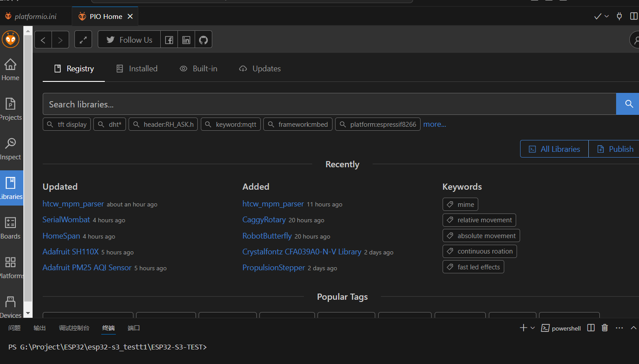
Task: Close the PIO Home tab
Action: [x=130, y=16]
